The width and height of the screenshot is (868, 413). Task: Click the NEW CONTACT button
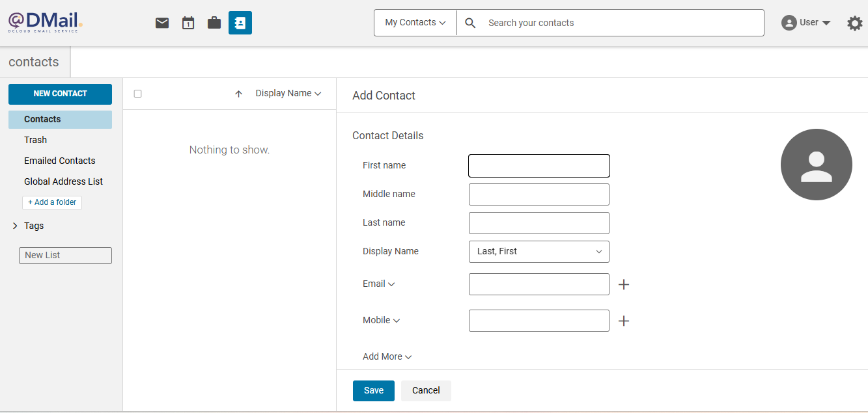tap(60, 94)
